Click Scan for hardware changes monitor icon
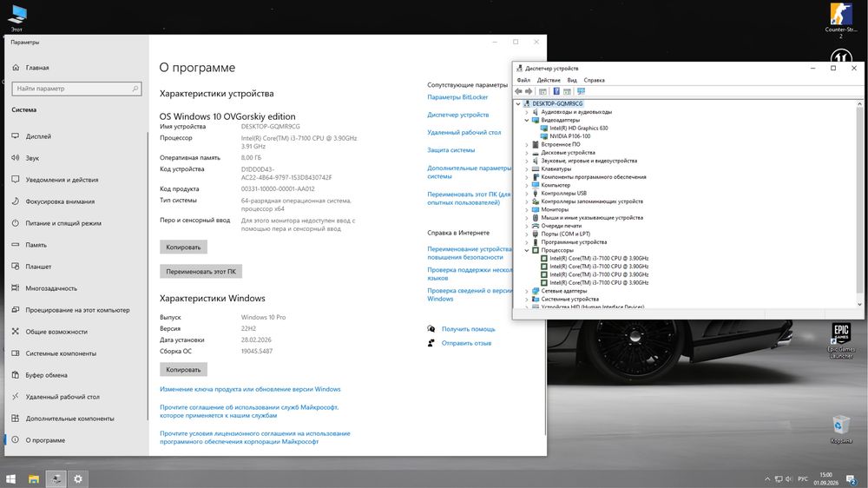868x488 pixels. pyautogui.click(x=581, y=91)
